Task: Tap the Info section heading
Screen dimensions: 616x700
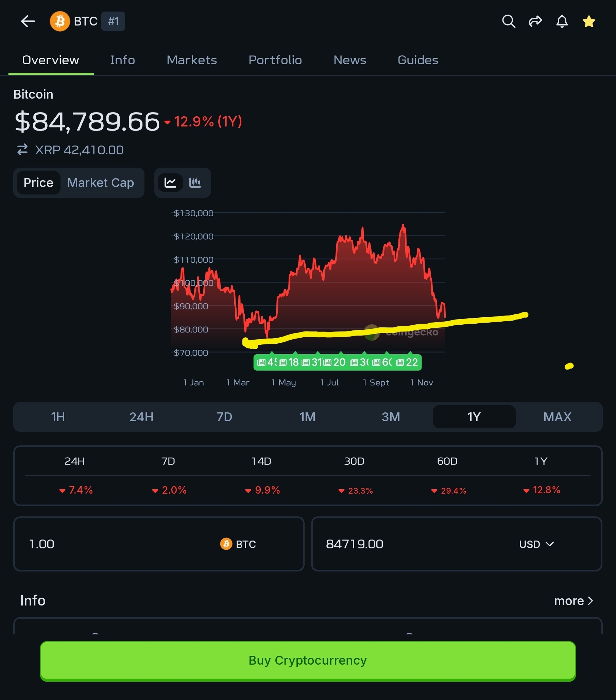Action: pyautogui.click(x=33, y=601)
